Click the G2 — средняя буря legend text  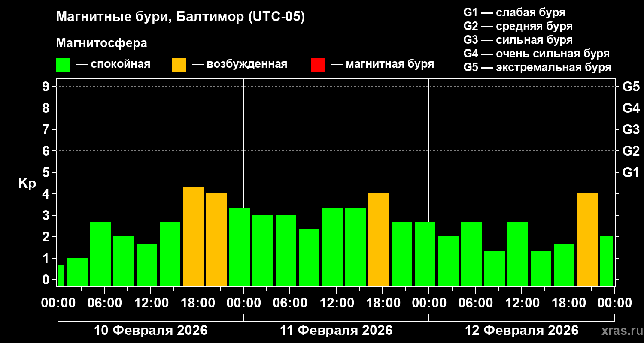[518, 26]
